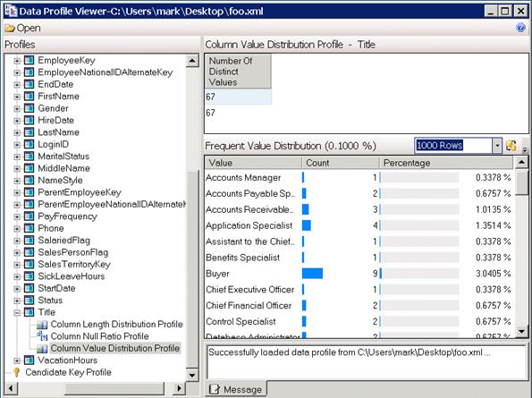Click the SalesPersonFlag column icon
Viewport: 532px width, 398px height.
30,252
